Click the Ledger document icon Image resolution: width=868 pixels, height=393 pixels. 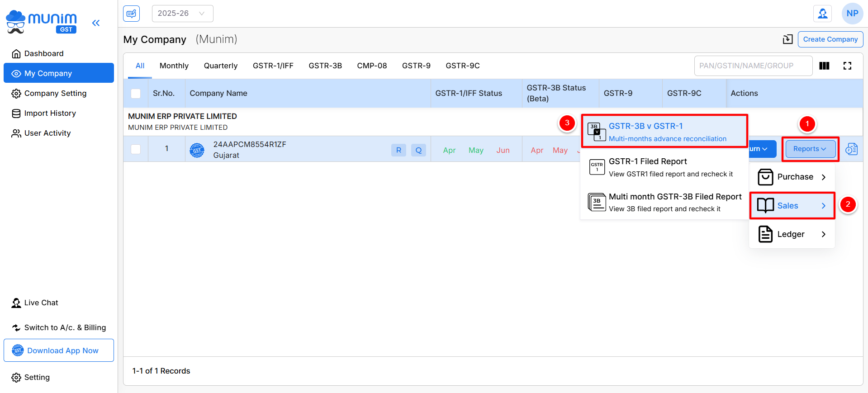point(765,234)
